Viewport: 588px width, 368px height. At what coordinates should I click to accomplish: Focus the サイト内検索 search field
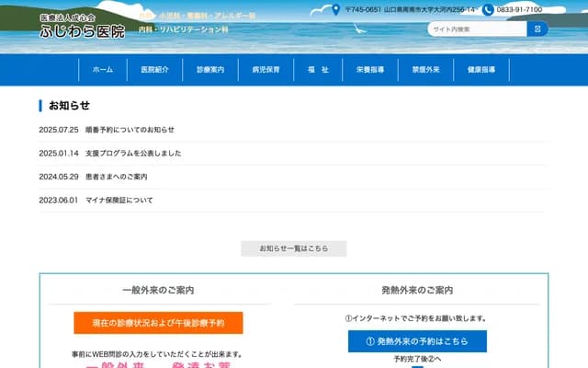pos(477,29)
